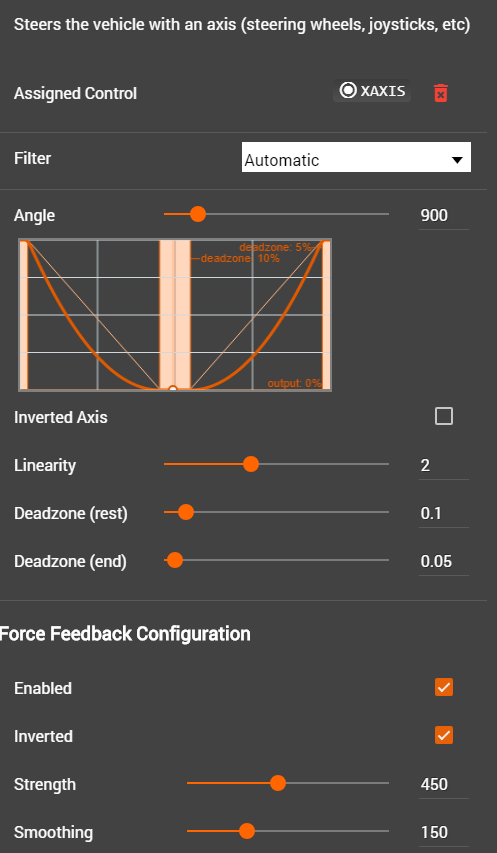Click the XAXIS assigned control button

point(372,91)
